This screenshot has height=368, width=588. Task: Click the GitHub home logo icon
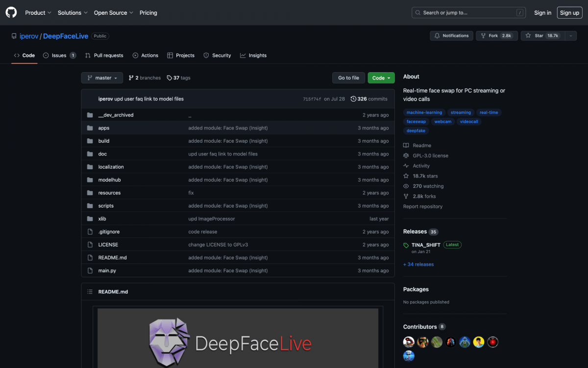point(11,12)
